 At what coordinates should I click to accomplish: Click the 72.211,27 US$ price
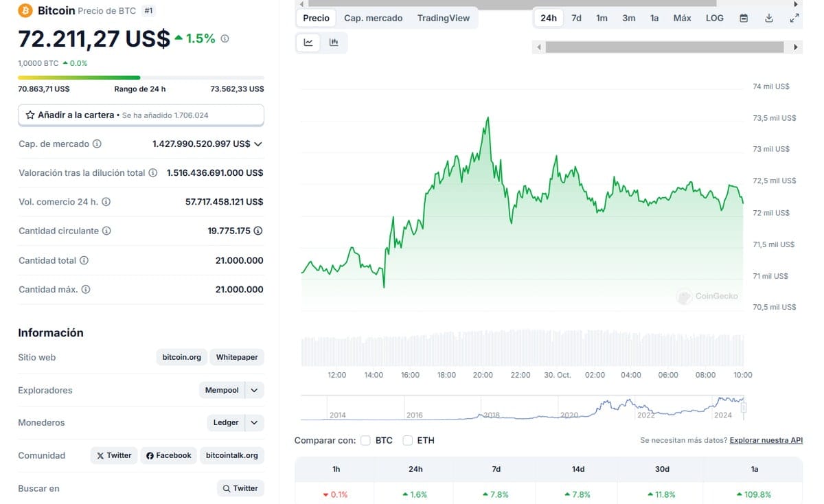coord(94,38)
